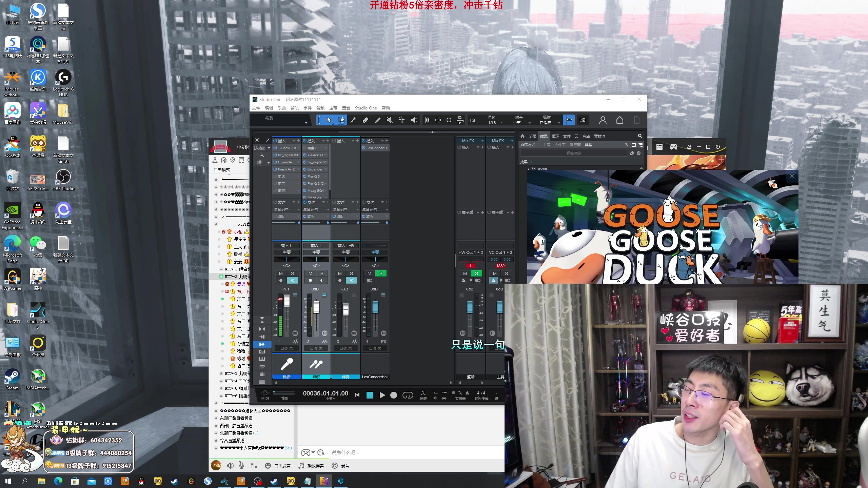Open the 走带 transport menu
The width and height of the screenshot is (868, 488).
coord(333,108)
